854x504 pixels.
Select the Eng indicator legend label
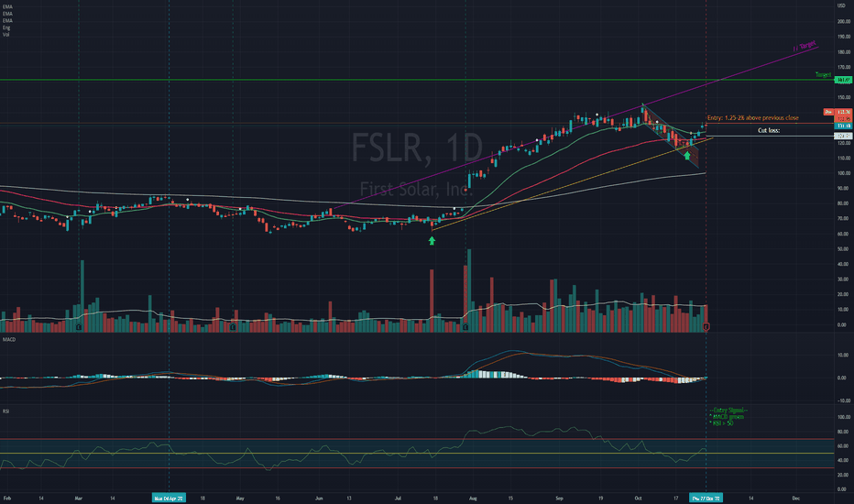[x=6, y=27]
